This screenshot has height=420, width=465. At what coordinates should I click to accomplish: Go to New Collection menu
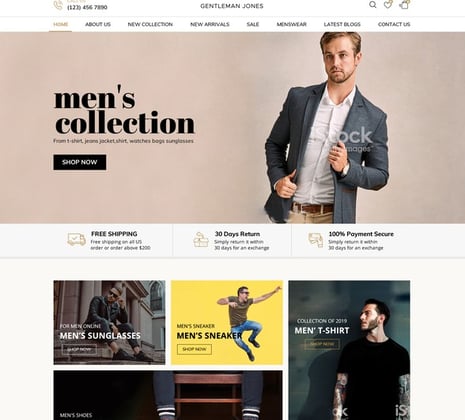click(150, 24)
